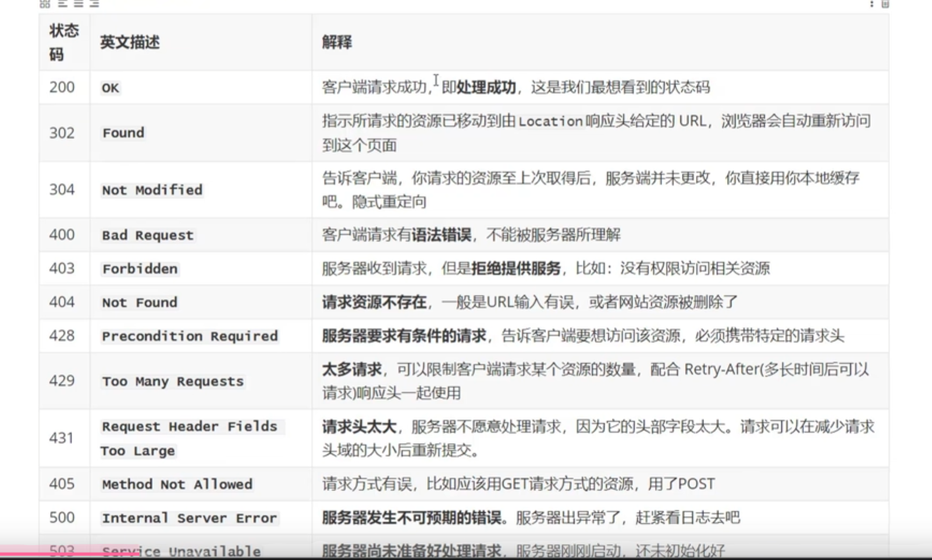Click the align left icon above the table
This screenshot has height=560, width=932.
(x=62, y=4)
